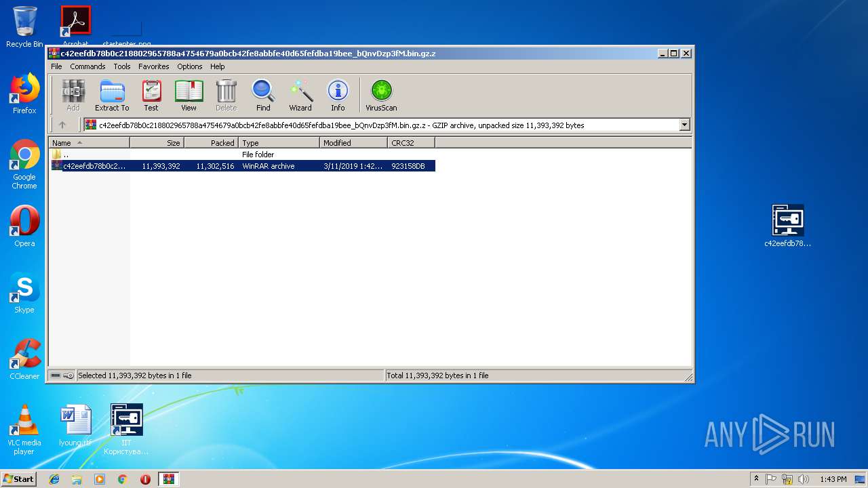Image resolution: width=868 pixels, height=488 pixels.
Task: Click the volume icon in system tray
Action: click(x=804, y=479)
